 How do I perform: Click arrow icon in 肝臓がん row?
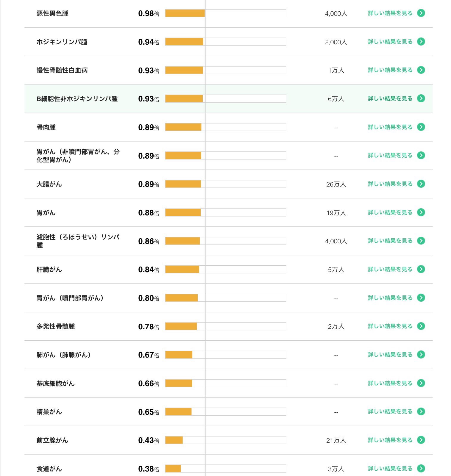click(x=421, y=269)
